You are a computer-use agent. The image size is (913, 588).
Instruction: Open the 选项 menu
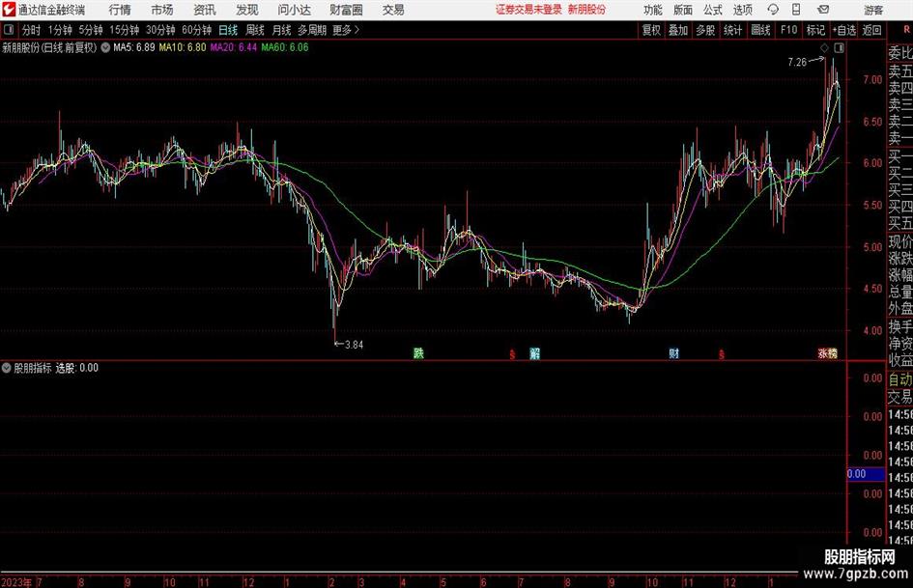[742, 10]
